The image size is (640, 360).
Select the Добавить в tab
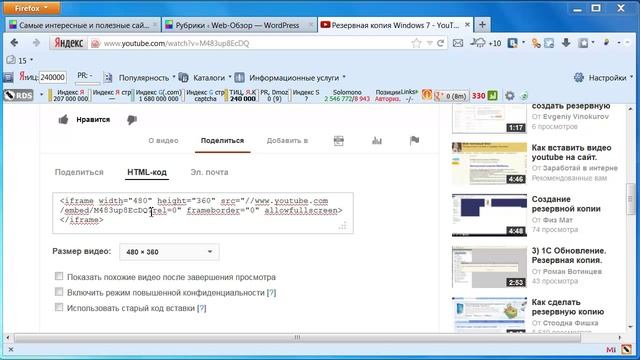pyautogui.click(x=287, y=140)
